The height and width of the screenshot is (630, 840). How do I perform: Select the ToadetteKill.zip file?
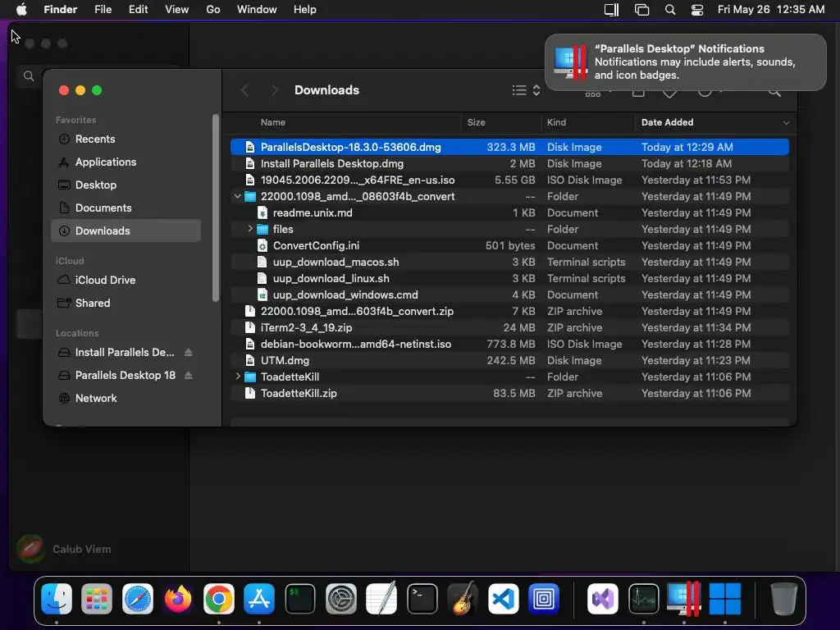click(x=509, y=393)
